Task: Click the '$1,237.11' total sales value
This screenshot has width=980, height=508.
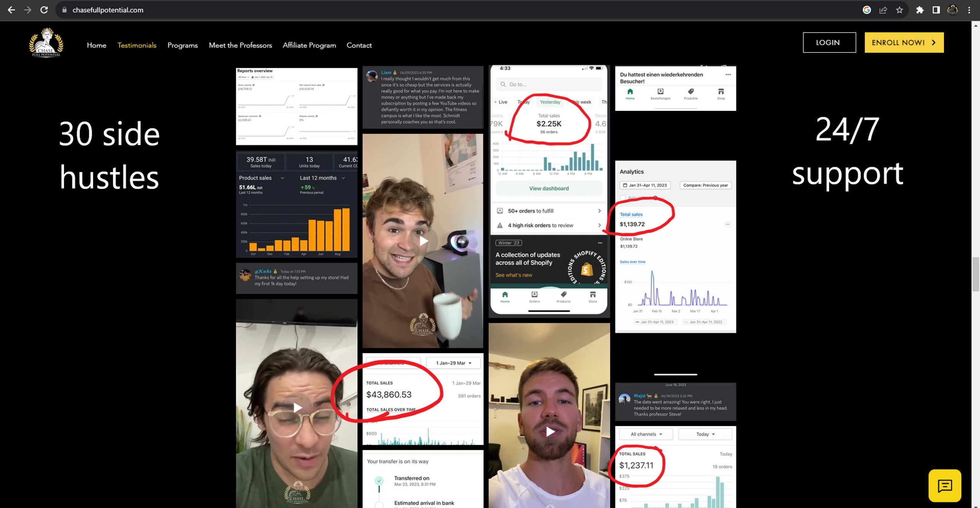Action: click(x=636, y=465)
